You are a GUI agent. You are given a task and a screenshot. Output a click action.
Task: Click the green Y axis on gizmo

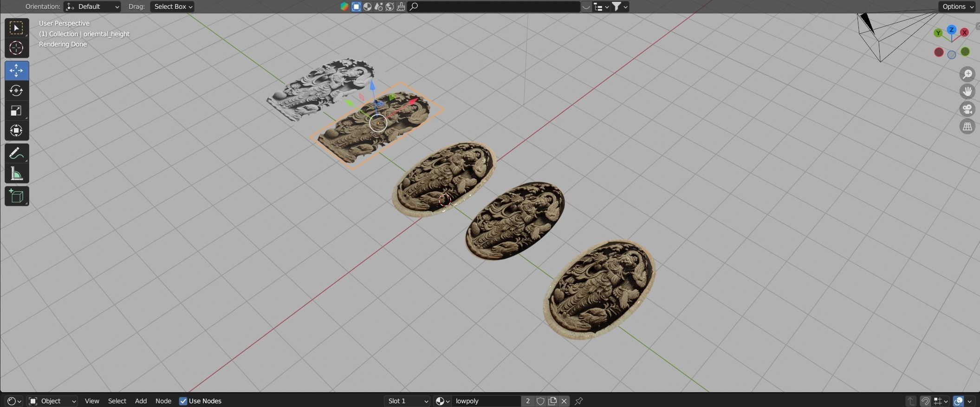[x=938, y=33]
